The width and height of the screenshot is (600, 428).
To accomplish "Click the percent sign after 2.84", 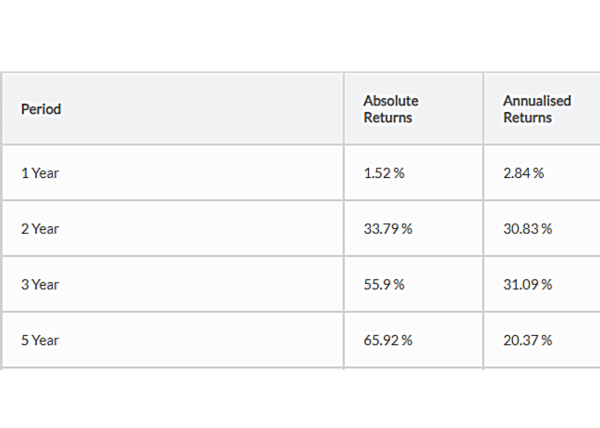I will 539,173.
